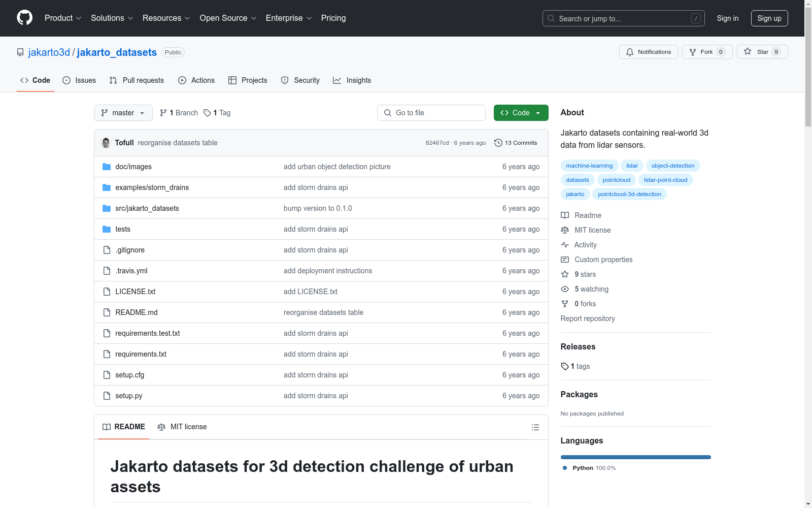The width and height of the screenshot is (812, 508).
Task: Expand the Enterprise menu
Action: pyautogui.click(x=289, y=18)
